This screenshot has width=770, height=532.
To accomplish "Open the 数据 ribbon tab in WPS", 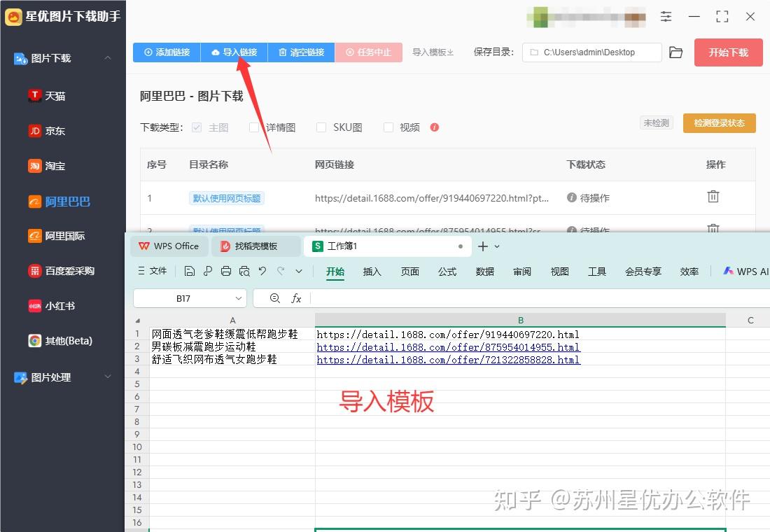I will coord(484,272).
